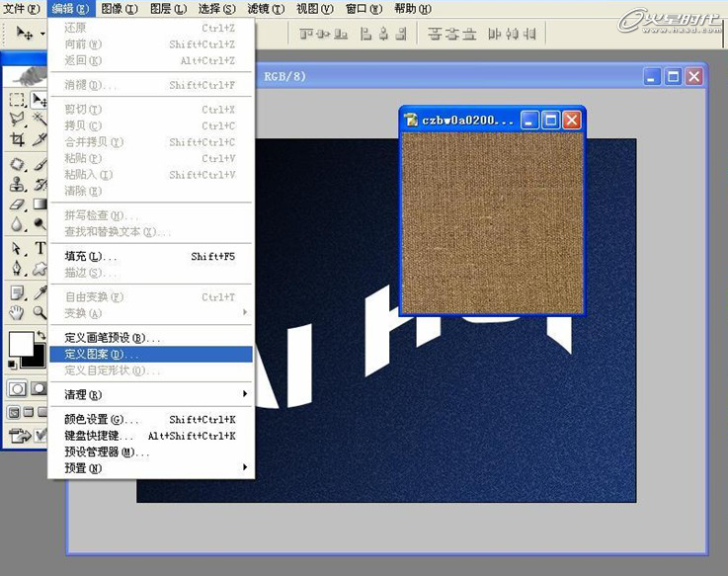Open the 滤镜 menu

[x=265, y=9]
